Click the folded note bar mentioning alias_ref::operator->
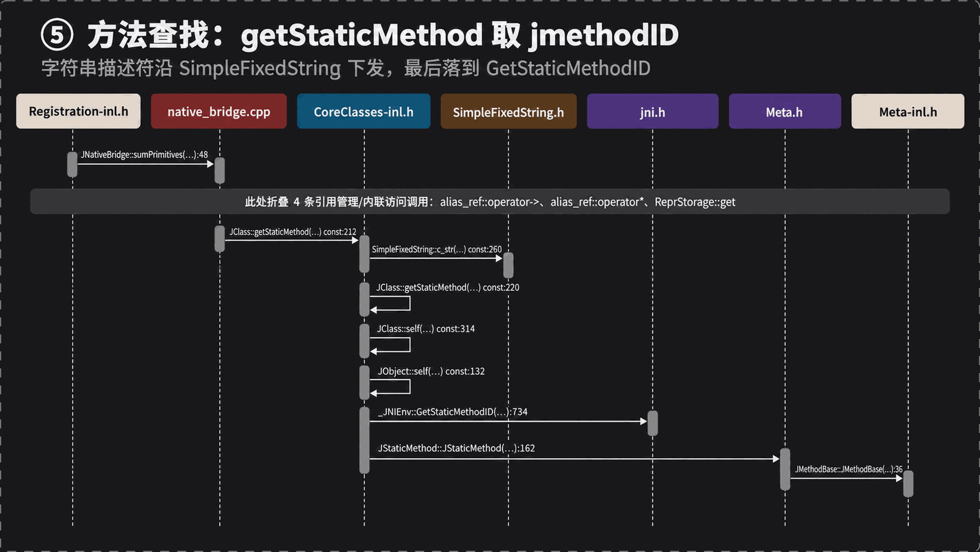This screenshot has width=980, height=552. coord(490,202)
